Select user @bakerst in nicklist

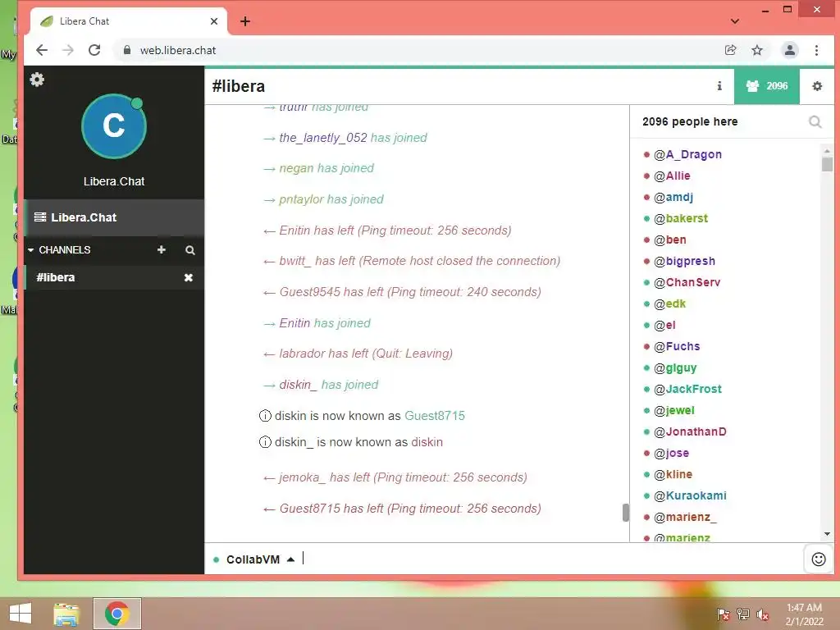pos(680,218)
